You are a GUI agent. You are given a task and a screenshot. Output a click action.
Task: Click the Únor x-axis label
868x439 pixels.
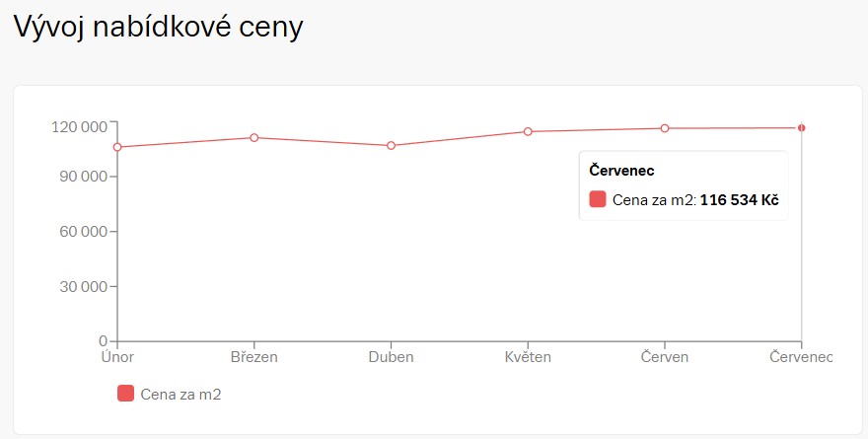[x=117, y=357]
